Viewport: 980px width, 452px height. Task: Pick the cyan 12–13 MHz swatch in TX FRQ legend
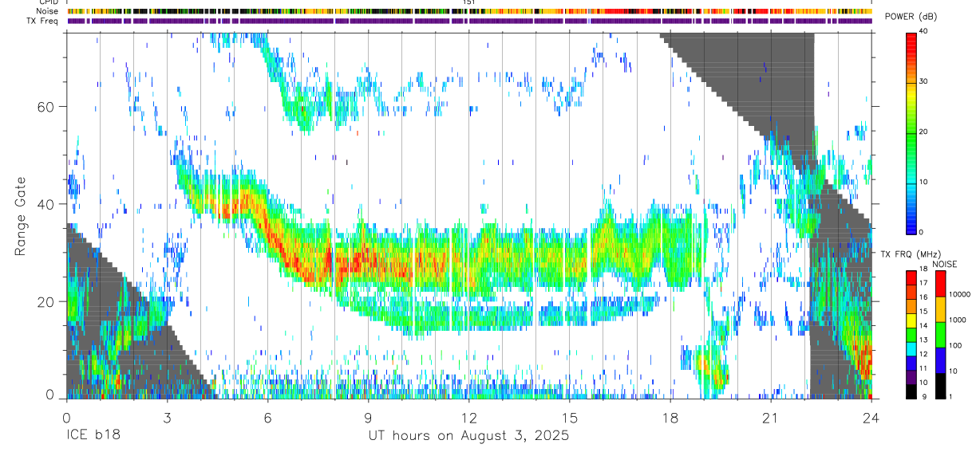click(911, 349)
